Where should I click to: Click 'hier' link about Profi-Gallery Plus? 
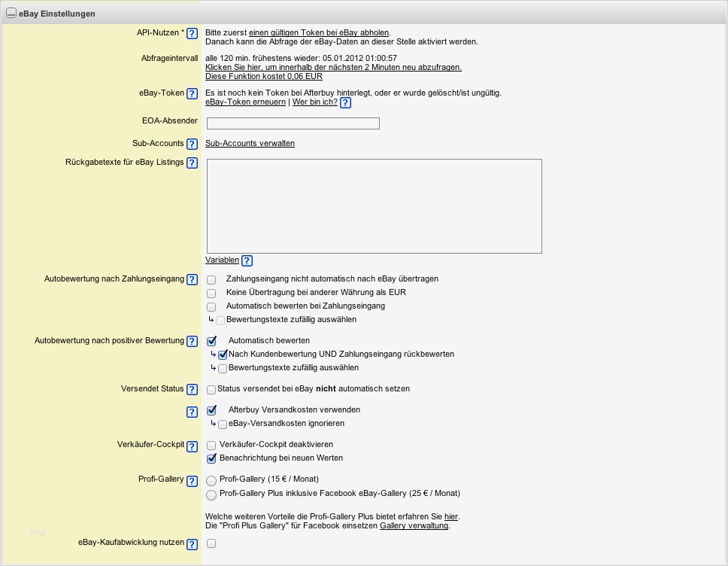(x=450, y=516)
